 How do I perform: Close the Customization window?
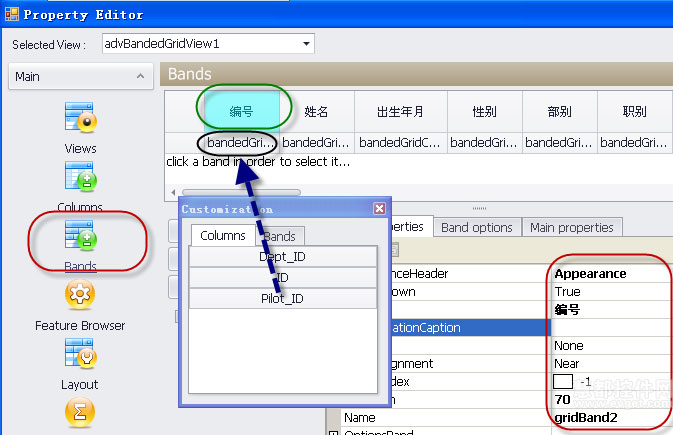point(379,209)
